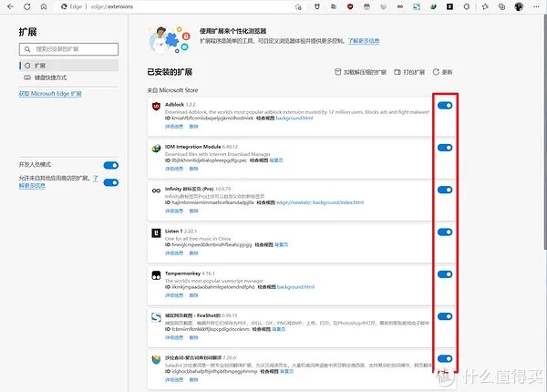Screen dimensions: 547x392
Task: Click 删除 to remove Tampermonkey
Action: click(x=193, y=295)
